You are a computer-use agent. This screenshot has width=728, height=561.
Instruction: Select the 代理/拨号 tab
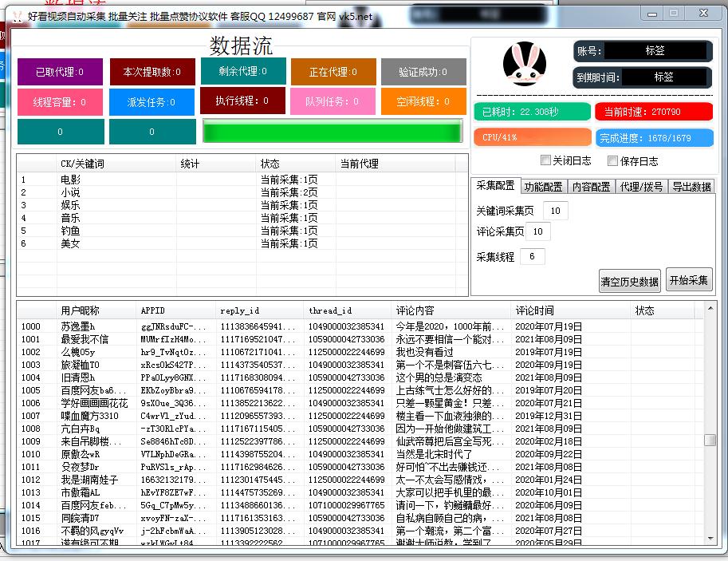[x=640, y=187]
